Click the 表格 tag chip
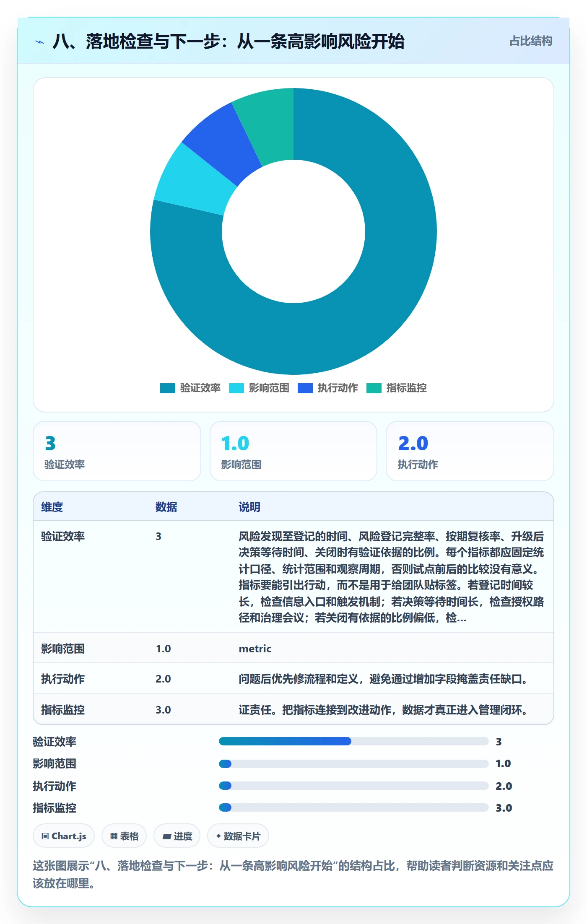Image resolution: width=587 pixels, height=924 pixels. click(124, 836)
